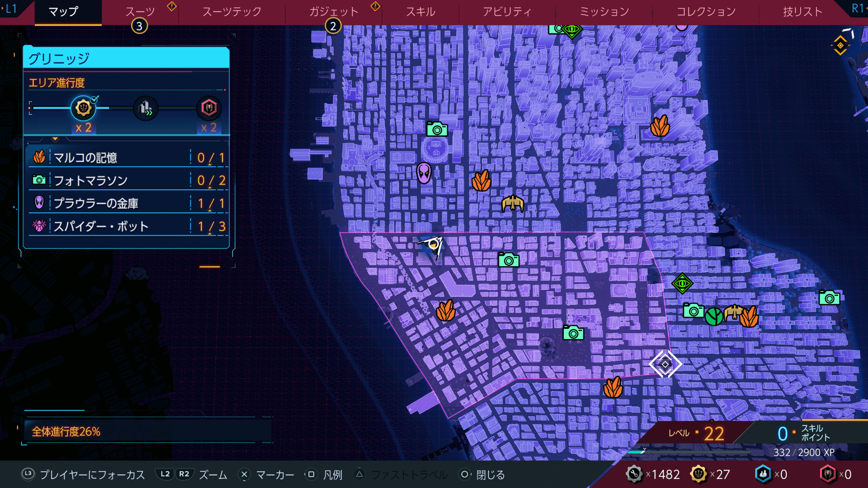Select the orange compass icon top right
868x488 pixels.
840,45
